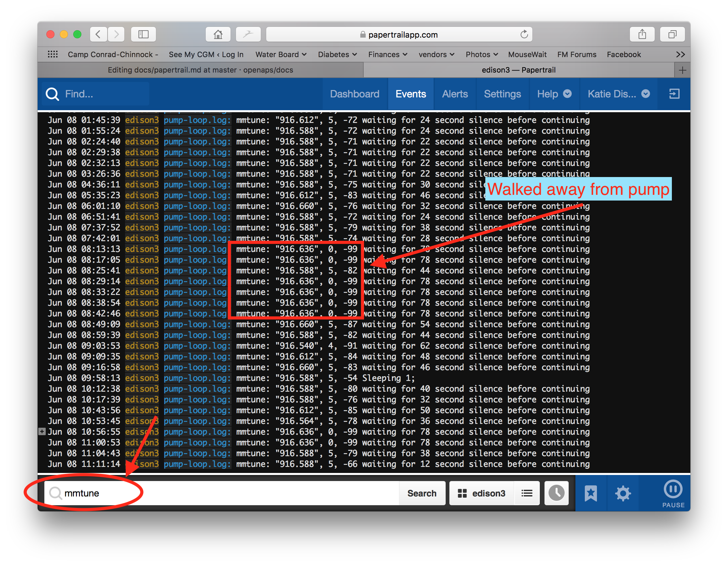Open the Help dropdown menu

point(554,94)
